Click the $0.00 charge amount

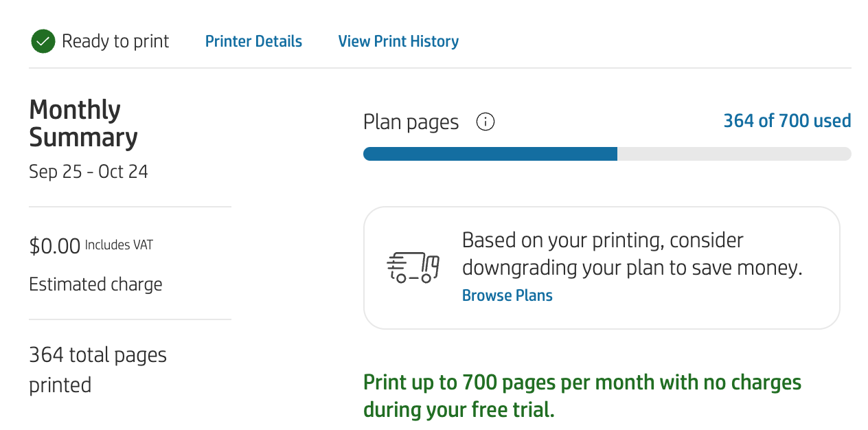[x=55, y=246]
